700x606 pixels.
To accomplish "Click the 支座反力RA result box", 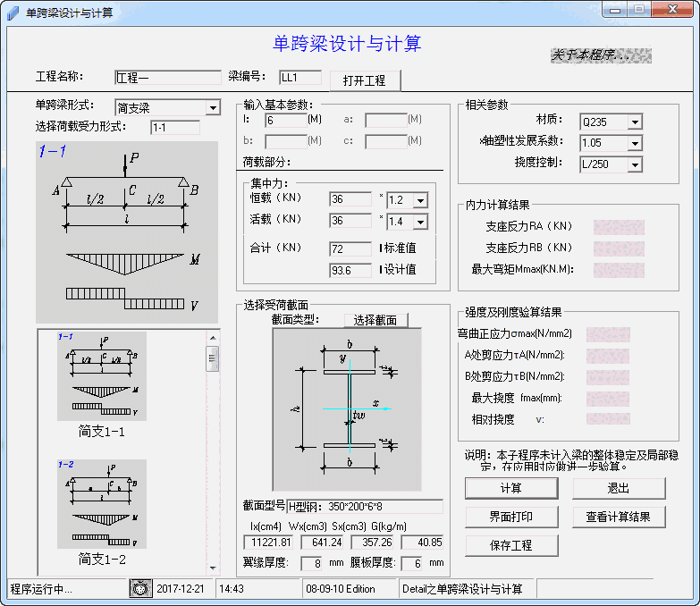I will point(619,227).
